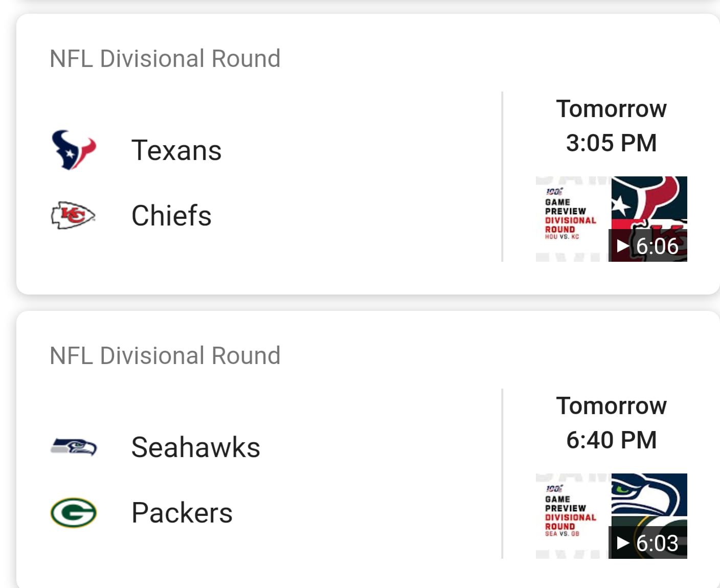Select the Chiefs team name
The image size is (720, 588).
tap(171, 215)
